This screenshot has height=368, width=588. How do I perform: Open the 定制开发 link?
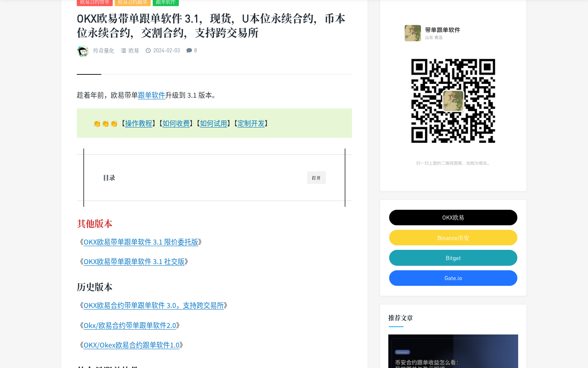[x=251, y=123]
